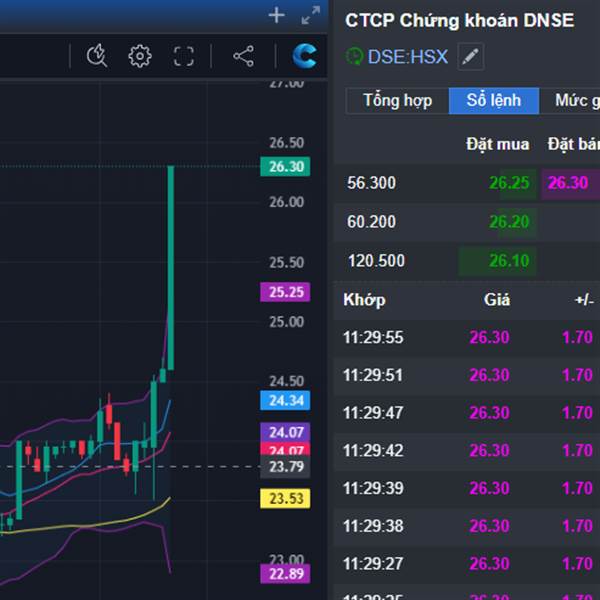Select the trade row at 11:29:55
This screenshot has width=600, height=600.
467,338
